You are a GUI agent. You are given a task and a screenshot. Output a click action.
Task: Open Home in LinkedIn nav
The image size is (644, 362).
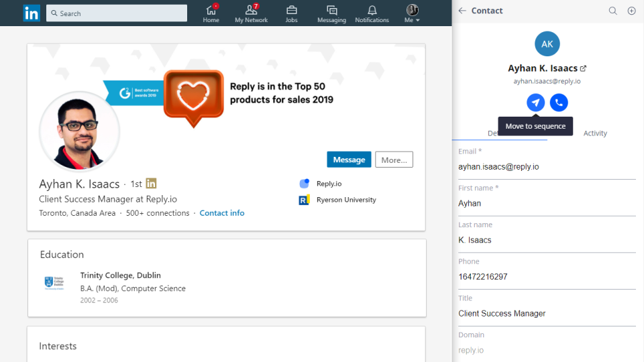tap(211, 13)
